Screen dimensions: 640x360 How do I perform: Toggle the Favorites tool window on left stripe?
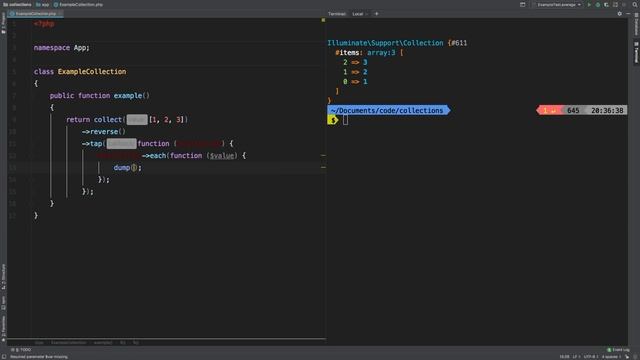click(x=3, y=328)
